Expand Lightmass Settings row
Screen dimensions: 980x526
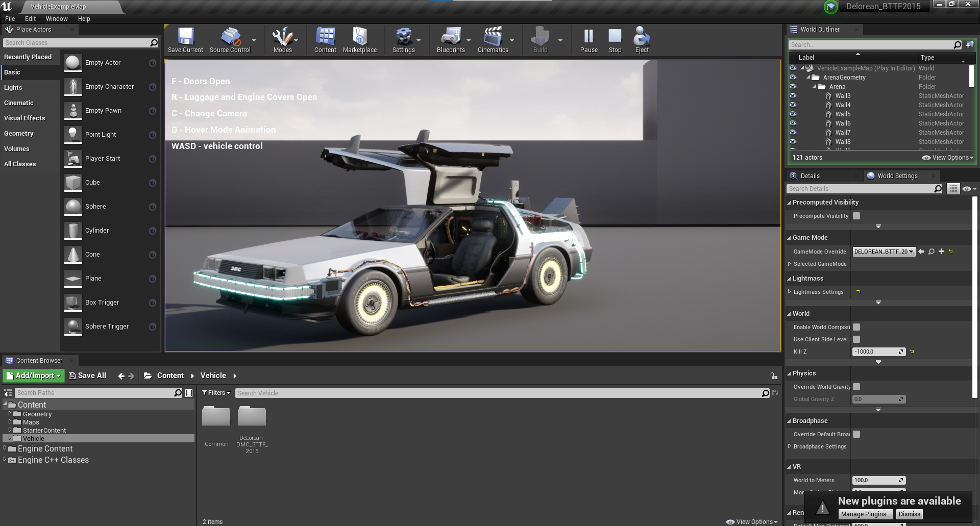click(789, 292)
